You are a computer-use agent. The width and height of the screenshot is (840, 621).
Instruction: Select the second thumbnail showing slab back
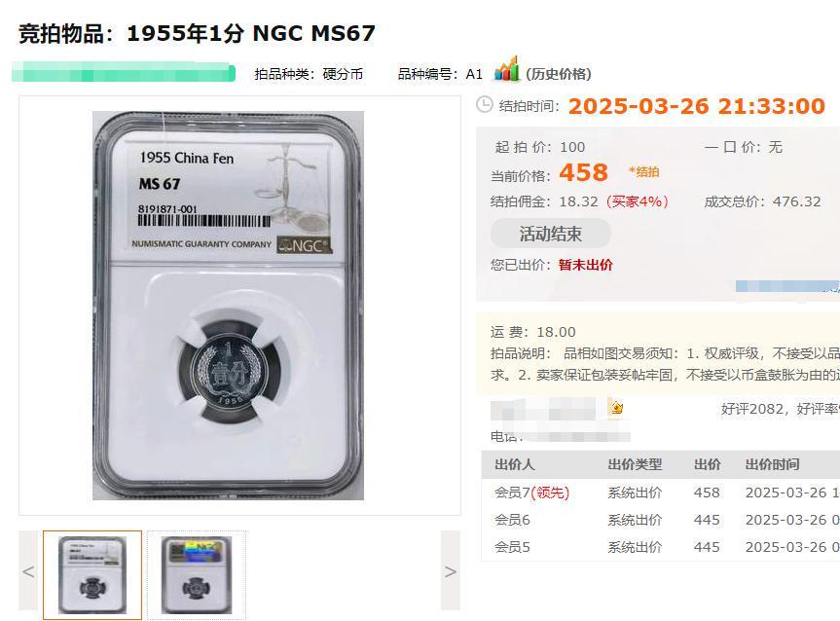point(197,574)
